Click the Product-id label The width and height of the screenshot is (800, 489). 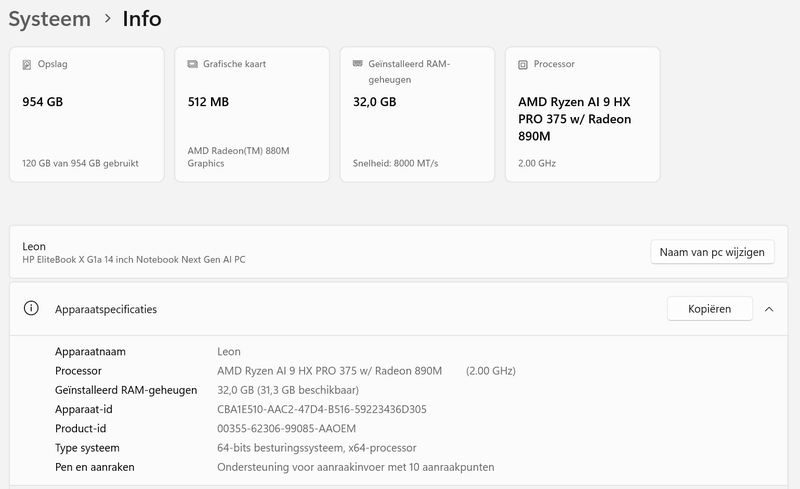(81, 429)
